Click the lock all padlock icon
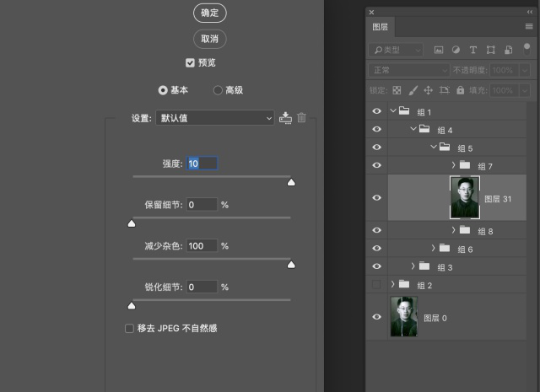Screen dimensions: 540x392 click(460, 89)
